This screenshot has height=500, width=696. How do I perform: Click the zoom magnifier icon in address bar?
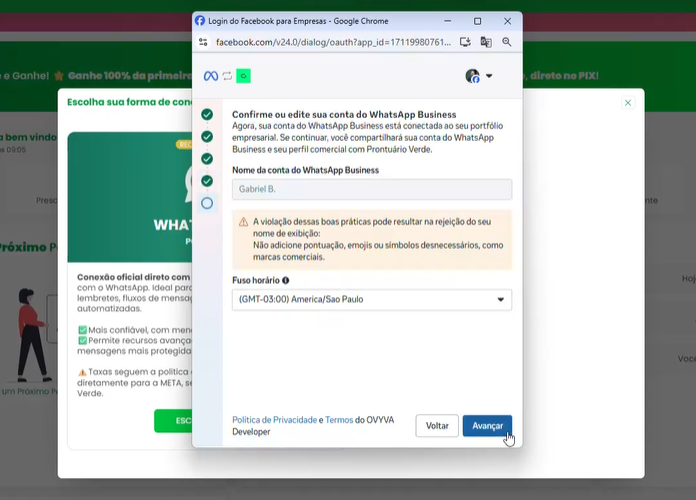507,42
